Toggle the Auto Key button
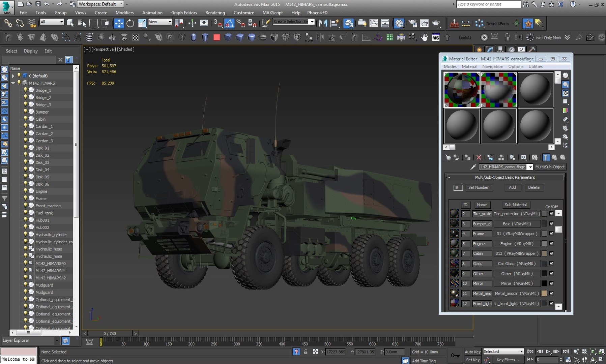Image resolution: width=606 pixels, height=364 pixels. click(x=472, y=352)
